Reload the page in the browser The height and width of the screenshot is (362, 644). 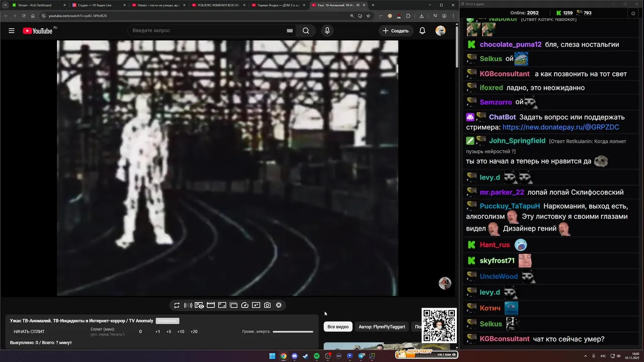(x=24, y=16)
